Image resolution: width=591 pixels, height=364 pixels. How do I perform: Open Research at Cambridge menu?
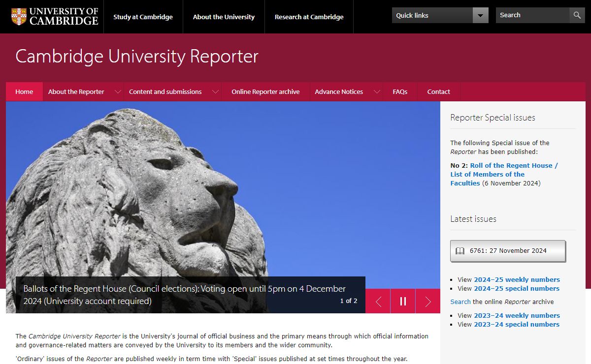coord(309,17)
